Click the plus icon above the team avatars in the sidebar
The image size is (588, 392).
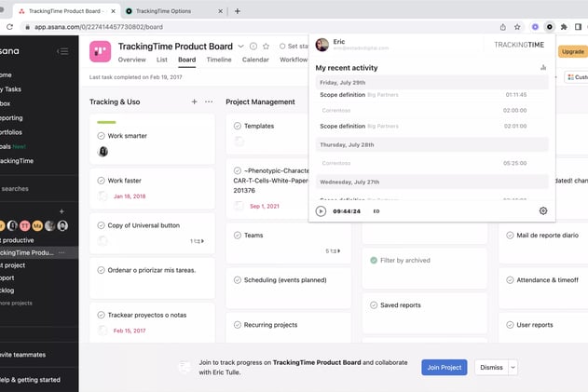pyautogui.click(x=62, y=211)
